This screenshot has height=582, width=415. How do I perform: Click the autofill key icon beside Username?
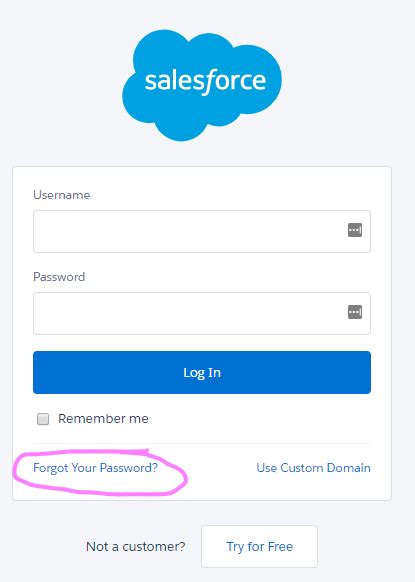click(355, 230)
